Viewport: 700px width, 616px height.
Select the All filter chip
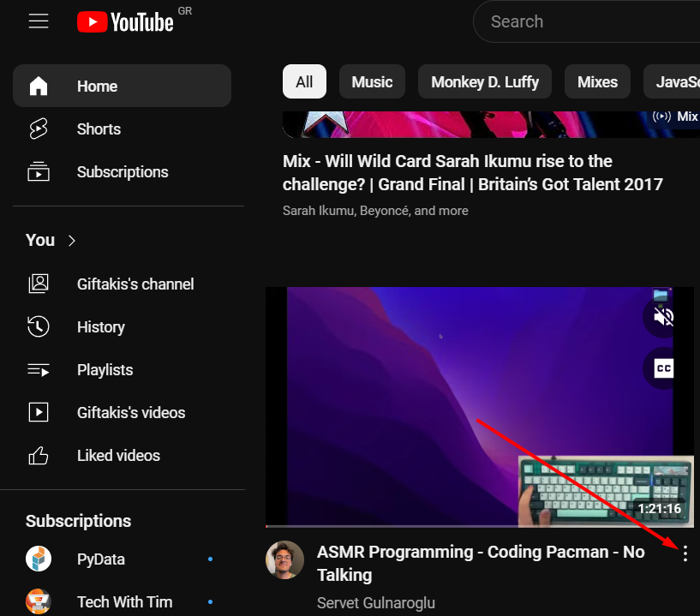pyautogui.click(x=304, y=82)
